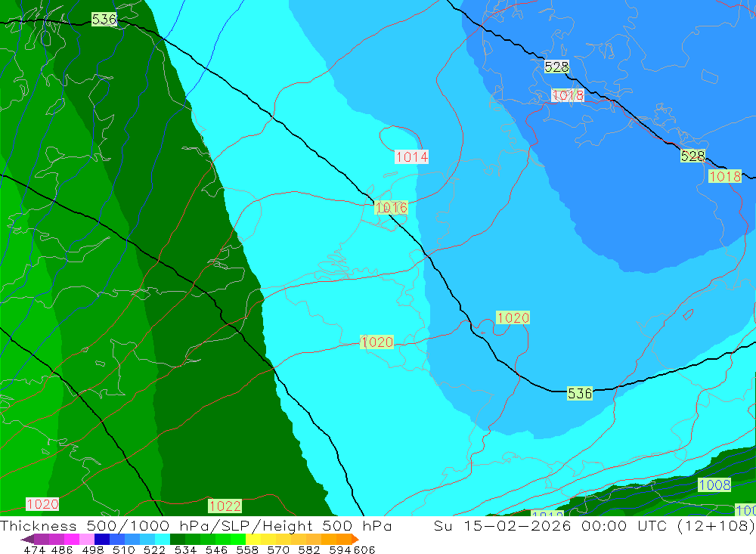Click the legend value 606

pos(363,549)
